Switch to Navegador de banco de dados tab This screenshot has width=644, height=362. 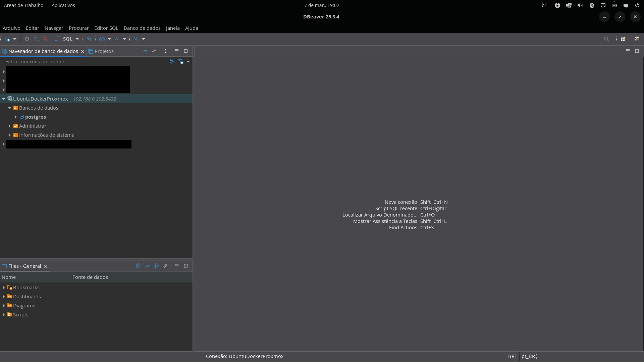pyautogui.click(x=43, y=51)
